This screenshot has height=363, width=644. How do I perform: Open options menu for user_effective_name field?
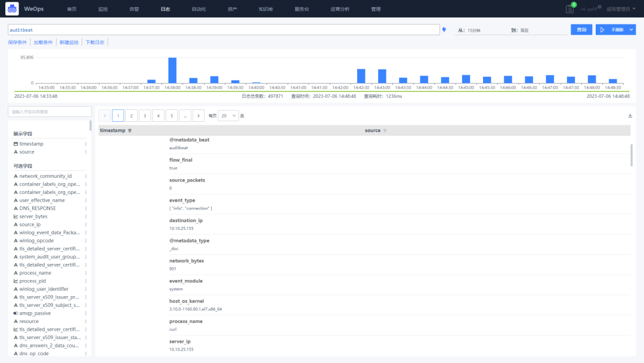point(86,200)
